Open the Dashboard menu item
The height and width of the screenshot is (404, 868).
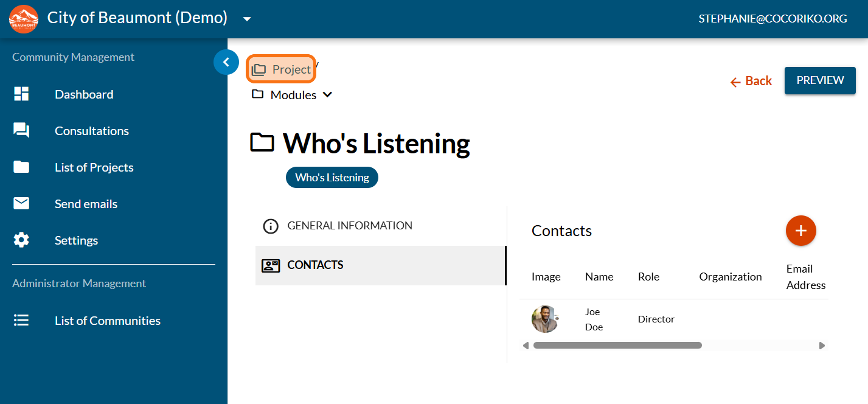(84, 94)
